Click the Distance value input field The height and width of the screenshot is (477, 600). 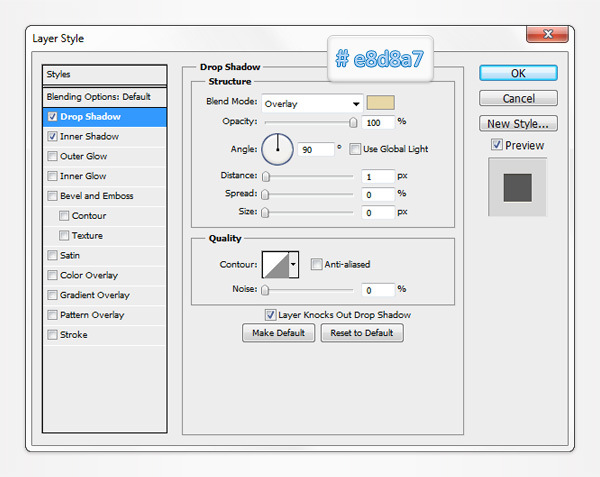(x=377, y=176)
